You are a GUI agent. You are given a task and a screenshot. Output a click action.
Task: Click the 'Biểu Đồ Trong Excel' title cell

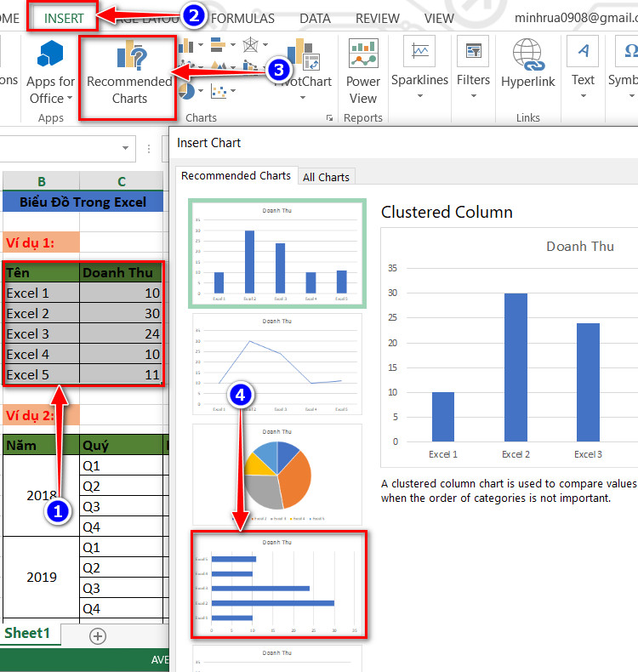pyautogui.click(x=83, y=202)
